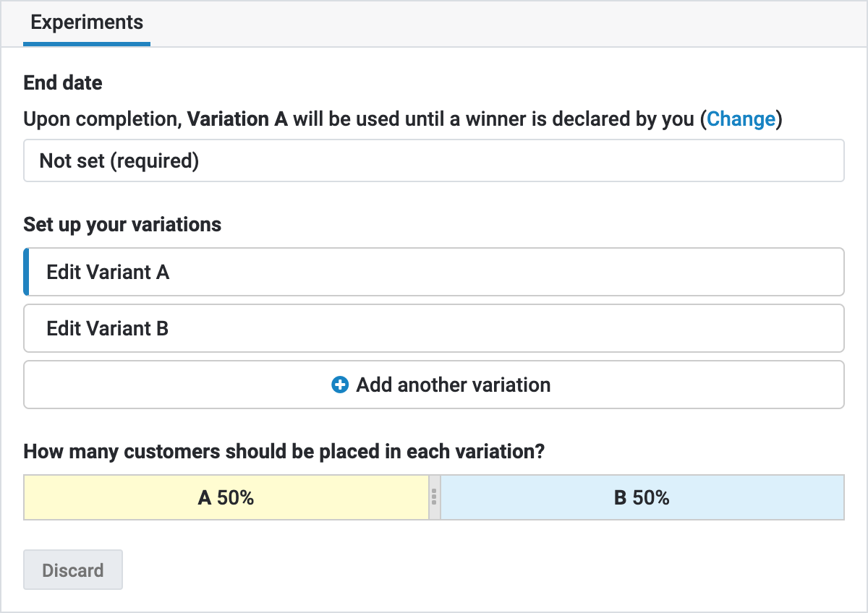Screen dimensions: 868x613
Task: Click the Set up your variations heading
Action: [122, 225]
